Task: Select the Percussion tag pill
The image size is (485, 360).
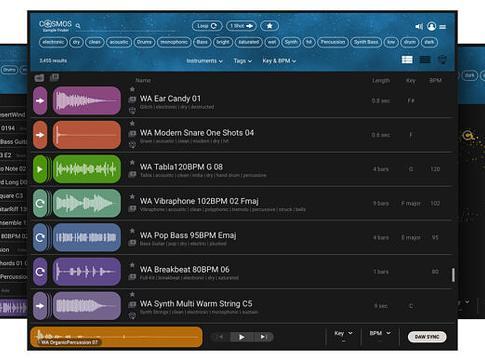Action: click(x=333, y=42)
